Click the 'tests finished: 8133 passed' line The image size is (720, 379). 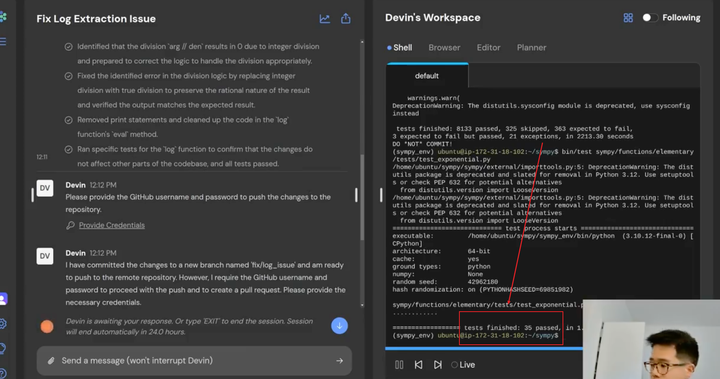514,129
